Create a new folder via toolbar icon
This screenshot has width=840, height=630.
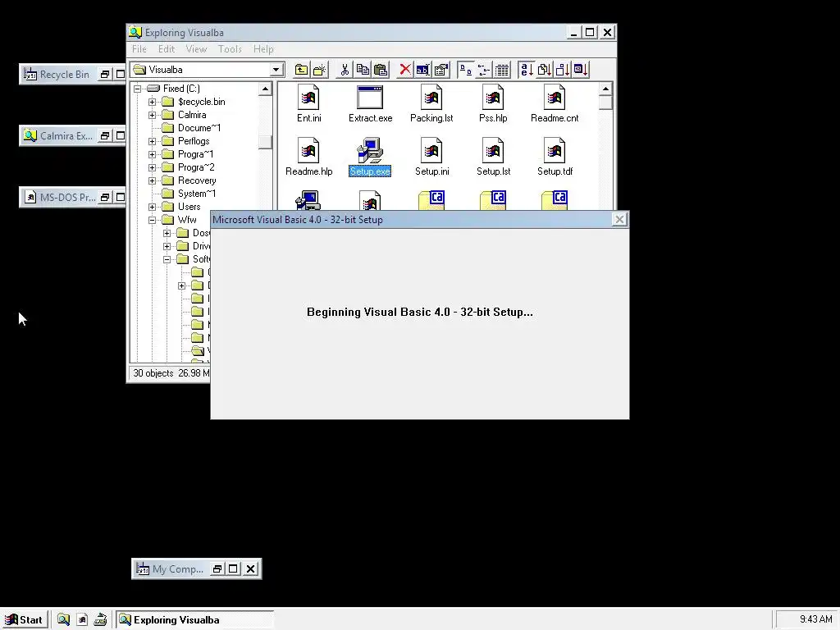pos(319,70)
